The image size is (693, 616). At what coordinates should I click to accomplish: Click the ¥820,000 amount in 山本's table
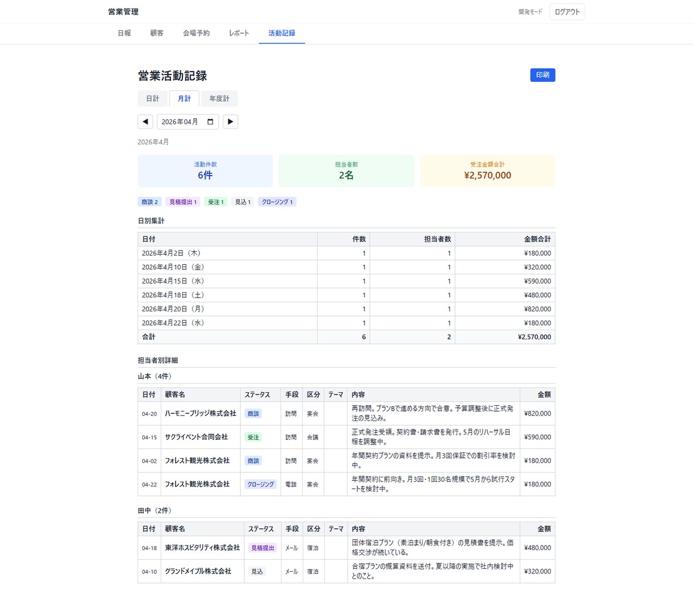pos(537,414)
